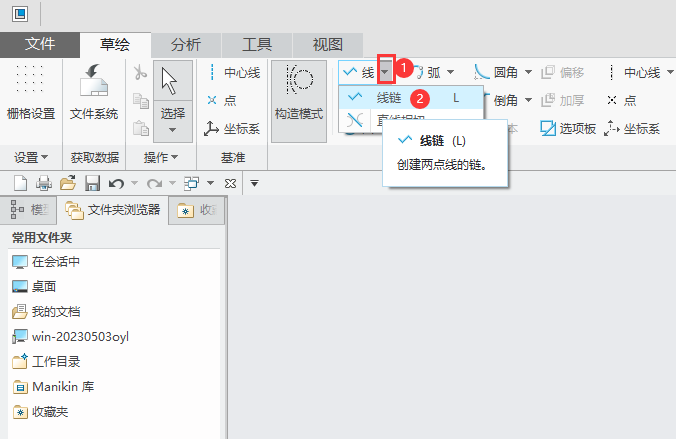676x439 pixels.
Task: Open the Windows list dropdown arrow
Action: pos(210,183)
